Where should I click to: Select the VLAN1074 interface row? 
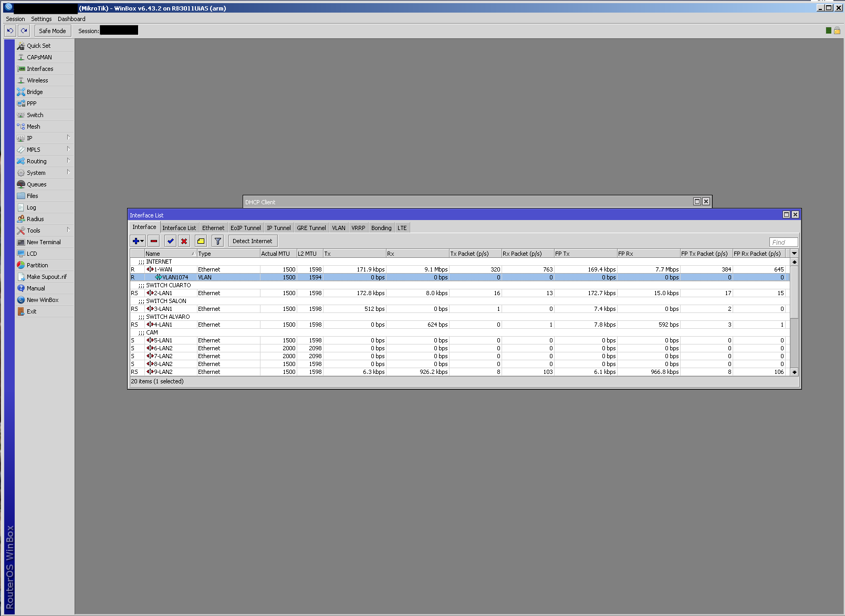[460, 277]
